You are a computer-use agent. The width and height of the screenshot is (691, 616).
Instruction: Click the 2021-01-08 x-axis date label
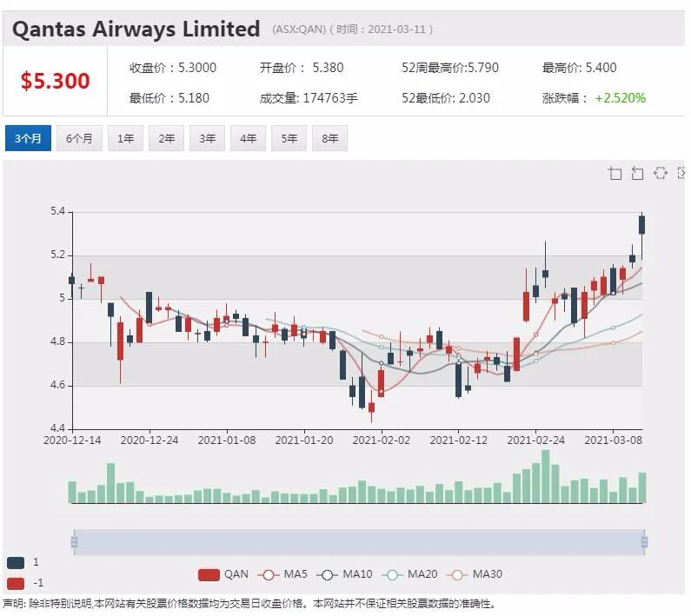click(x=227, y=440)
